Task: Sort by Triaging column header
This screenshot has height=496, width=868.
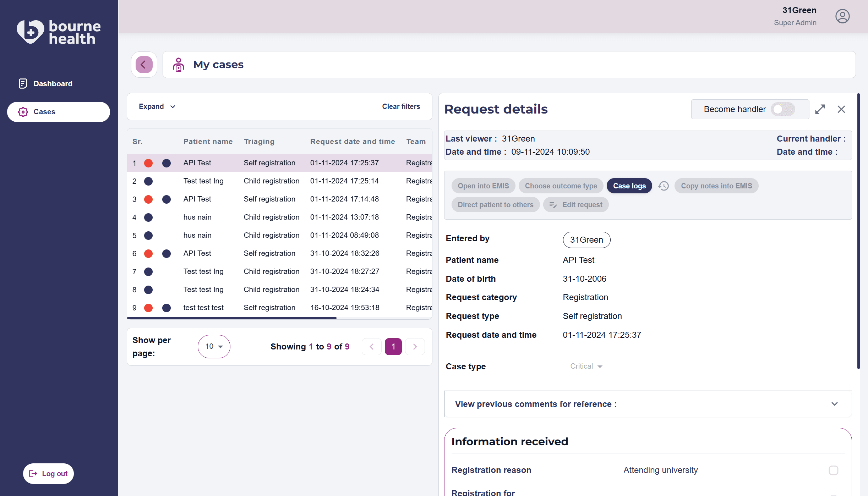Action: pos(259,142)
